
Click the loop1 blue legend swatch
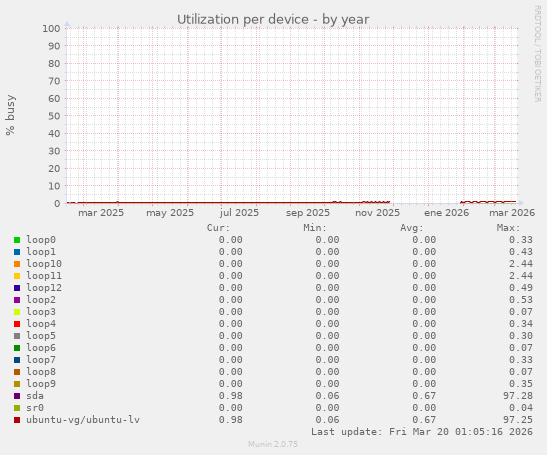click(x=17, y=252)
